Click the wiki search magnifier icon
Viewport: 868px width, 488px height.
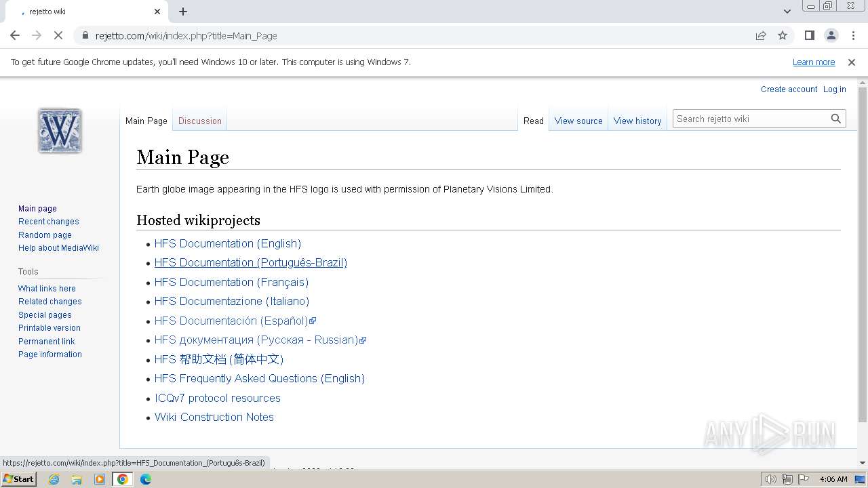pos(836,119)
